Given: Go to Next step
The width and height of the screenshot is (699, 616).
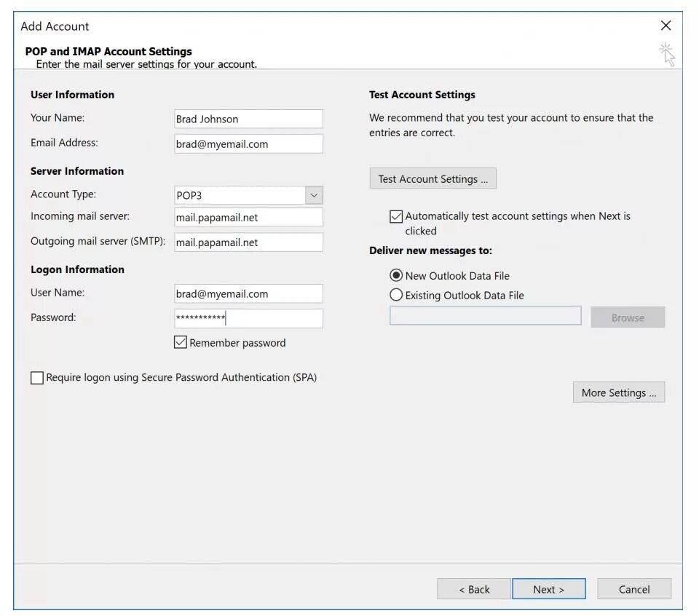Looking at the screenshot, I should pos(549,589).
